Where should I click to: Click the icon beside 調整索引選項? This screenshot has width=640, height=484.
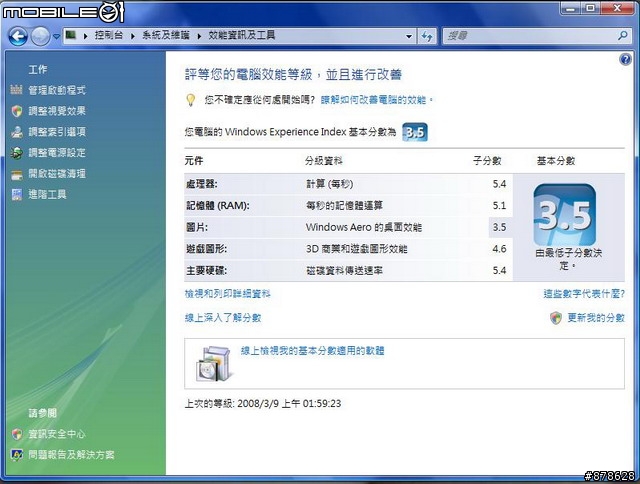[x=17, y=132]
